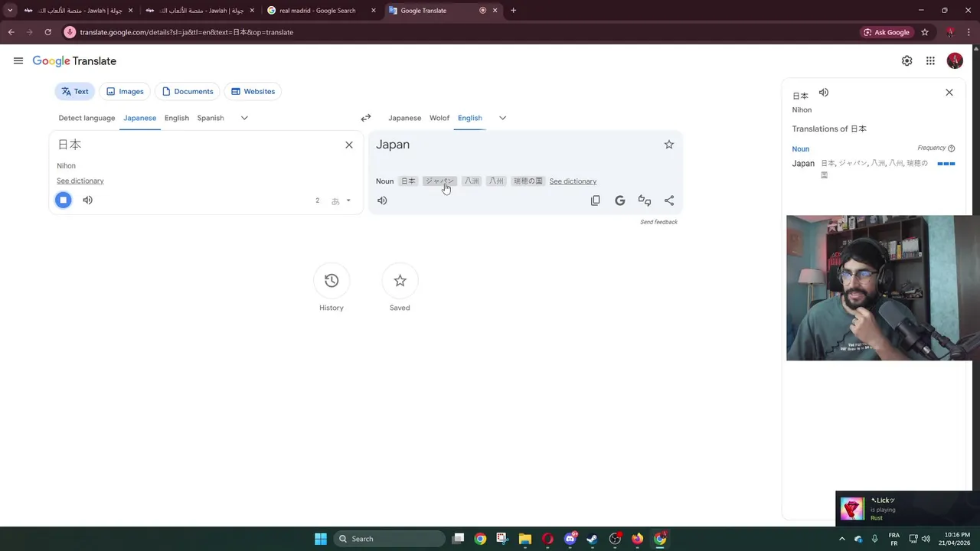Search translation with the Google icon
The image size is (980, 551).
coord(620,201)
